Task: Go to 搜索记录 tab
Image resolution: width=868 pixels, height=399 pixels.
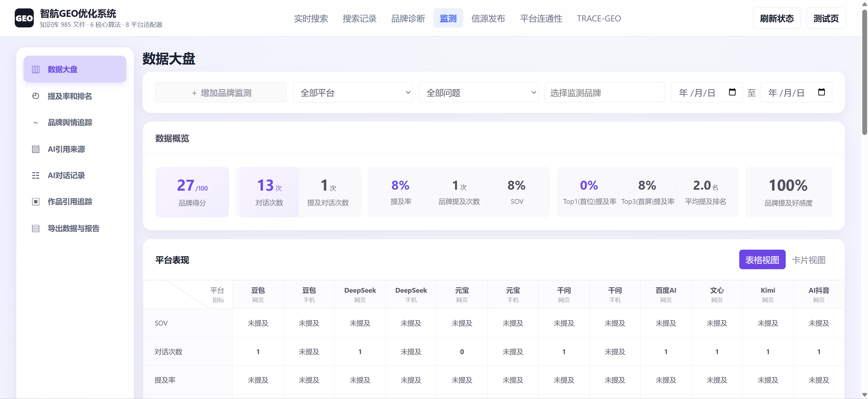Action: pos(359,18)
